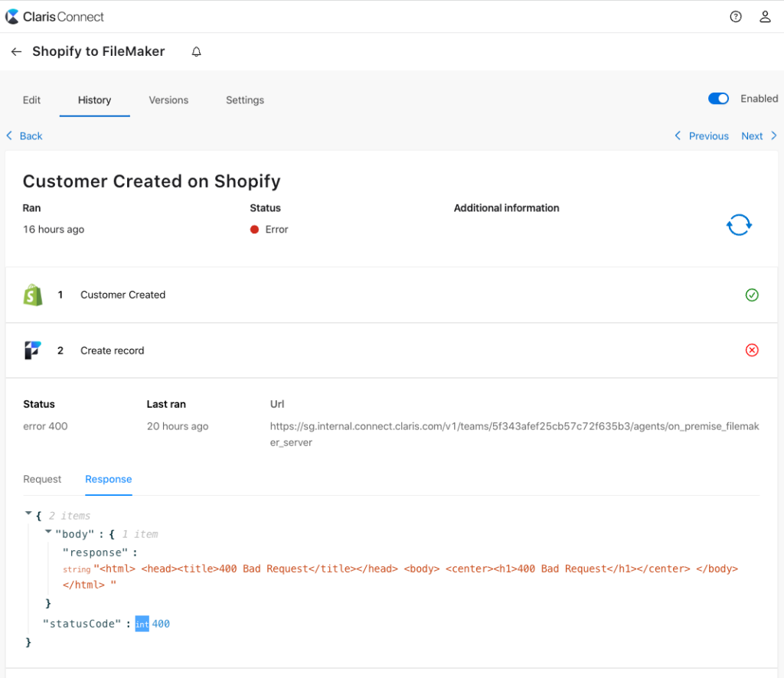Click the "response" key
The height and width of the screenshot is (678, 784).
tap(96, 553)
